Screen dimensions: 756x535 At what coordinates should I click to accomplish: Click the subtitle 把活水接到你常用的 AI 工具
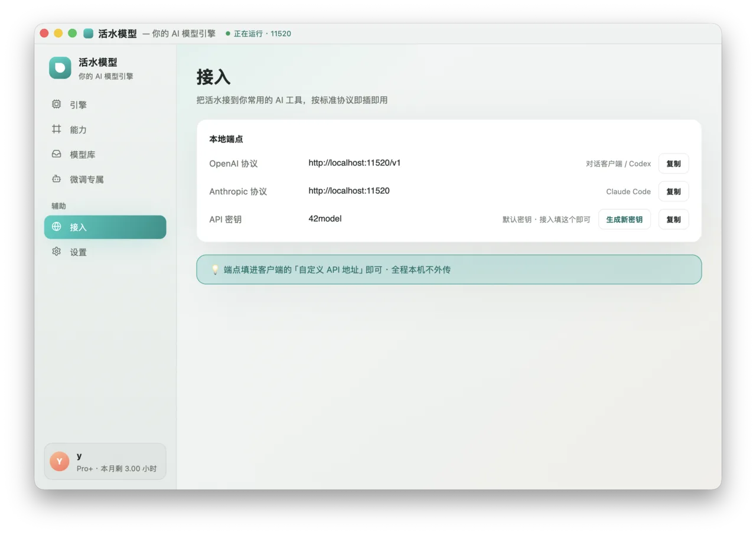click(292, 100)
